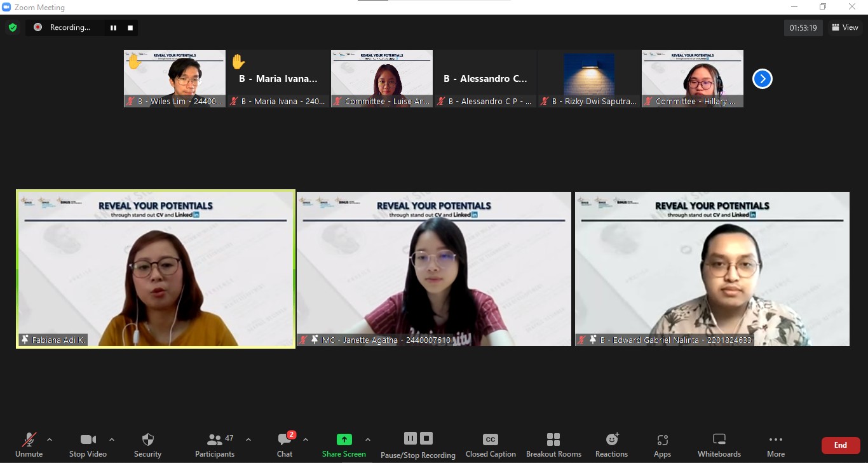Open Whiteboards
The height and width of the screenshot is (463, 868).
[719, 445]
